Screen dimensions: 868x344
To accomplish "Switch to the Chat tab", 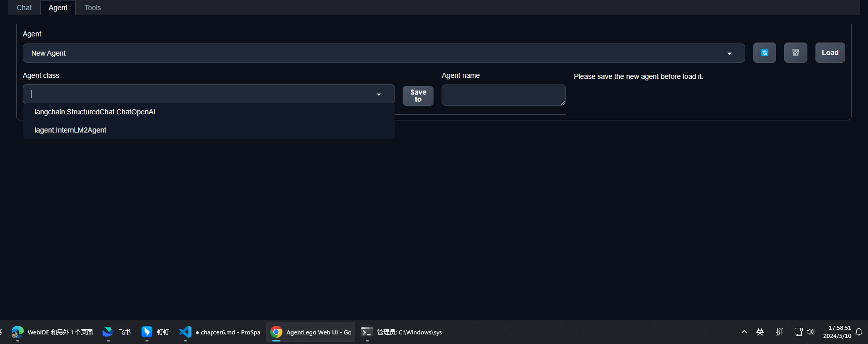I will coord(24,8).
